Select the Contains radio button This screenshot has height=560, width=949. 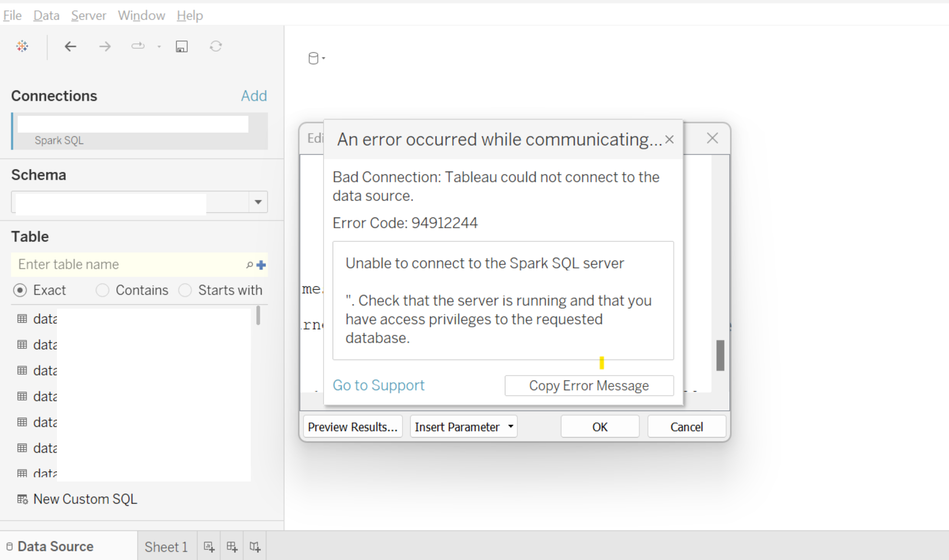(102, 290)
